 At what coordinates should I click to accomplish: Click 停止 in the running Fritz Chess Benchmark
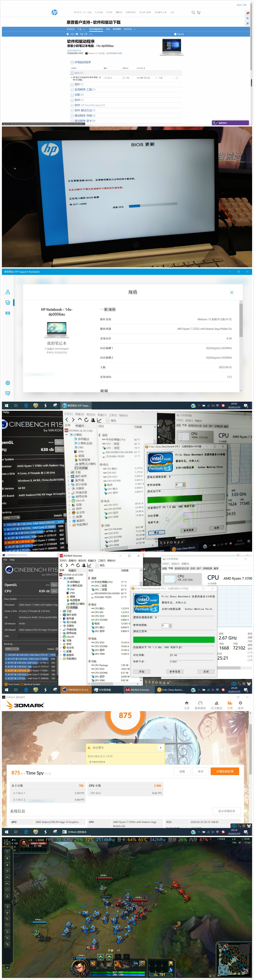pos(157,533)
